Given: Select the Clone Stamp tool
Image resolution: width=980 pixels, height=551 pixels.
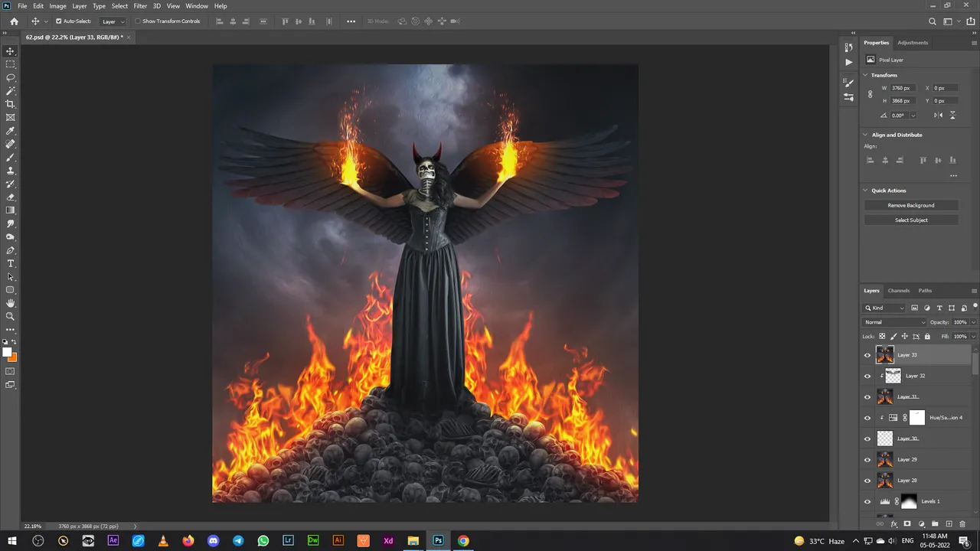Looking at the screenshot, I should tap(10, 171).
